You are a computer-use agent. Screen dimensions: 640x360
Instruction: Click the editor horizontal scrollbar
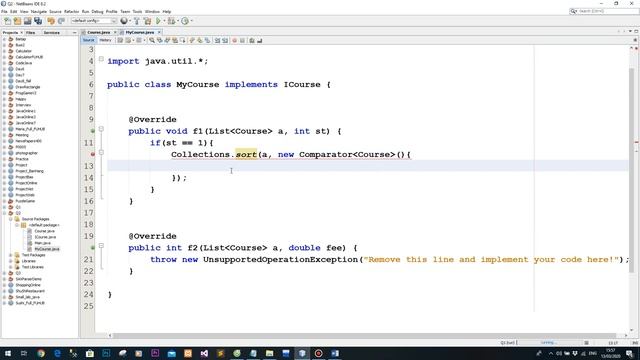pos(363,336)
